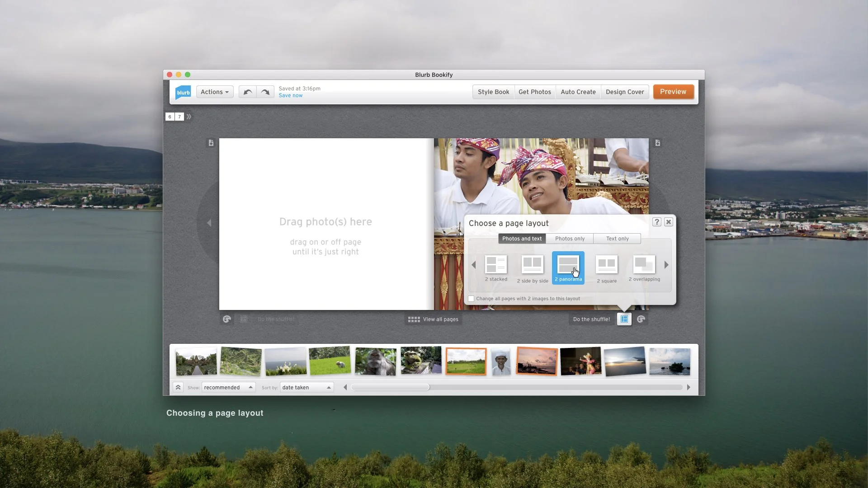Screen dimensions: 868x488
Task: Switch to Text only layouts
Action: tap(617, 239)
